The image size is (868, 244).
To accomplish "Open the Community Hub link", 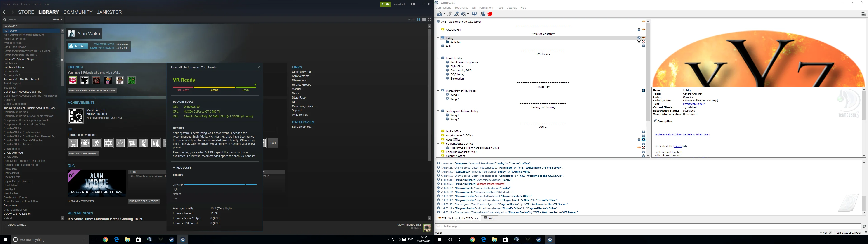I will pyautogui.click(x=302, y=72).
